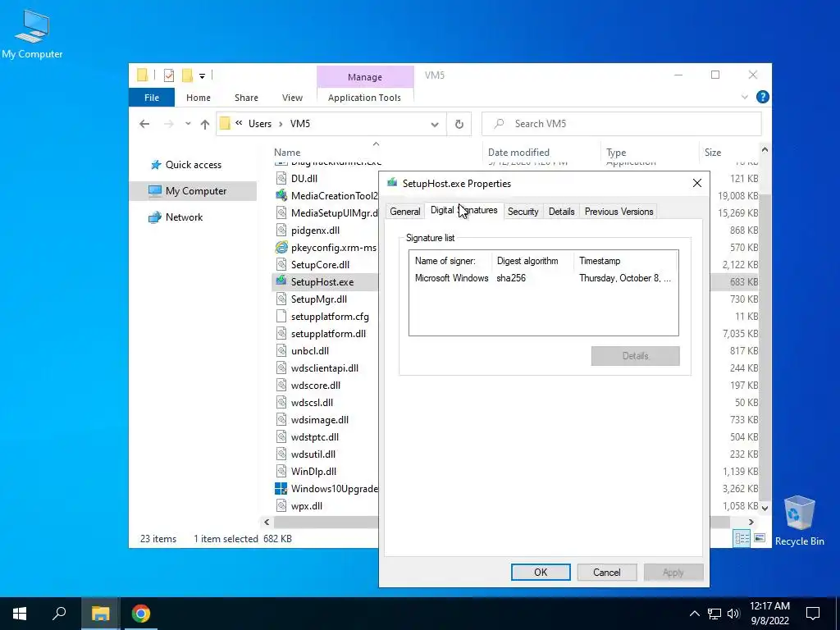This screenshot has height=630, width=840.
Task: Switch to details view layout icon
Action: (x=742, y=538)
